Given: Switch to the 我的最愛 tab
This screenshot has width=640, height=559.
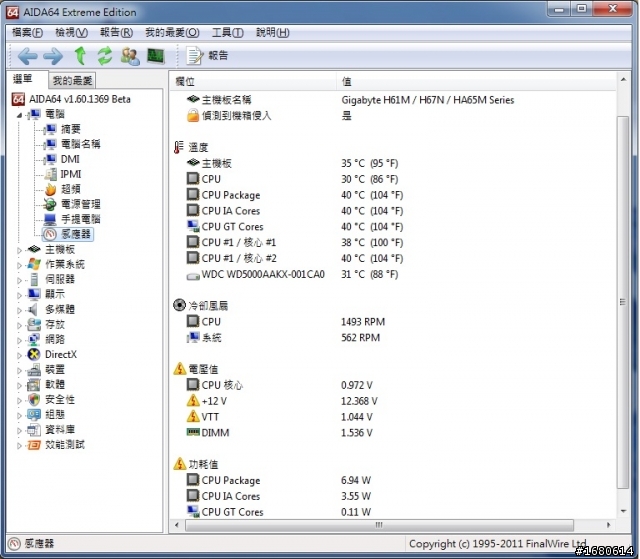Looking at the screenshot, I should [x=72, y=80].
